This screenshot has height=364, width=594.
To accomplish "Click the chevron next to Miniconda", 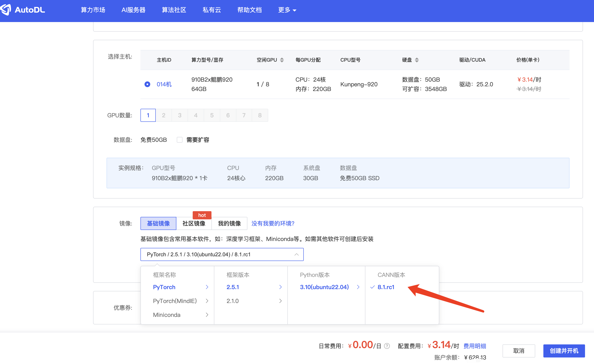I will [x=207, y=315].
